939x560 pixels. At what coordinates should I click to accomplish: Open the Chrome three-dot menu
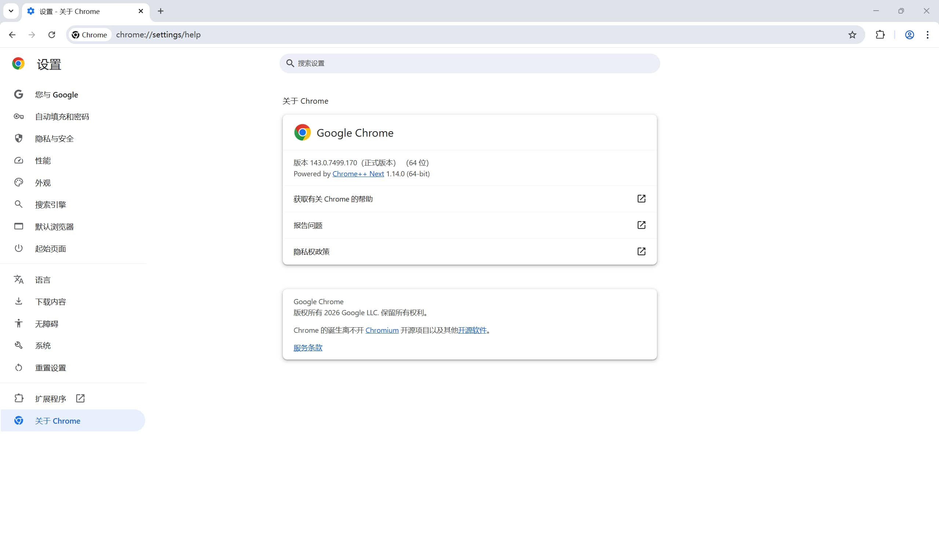click(928, 35)
